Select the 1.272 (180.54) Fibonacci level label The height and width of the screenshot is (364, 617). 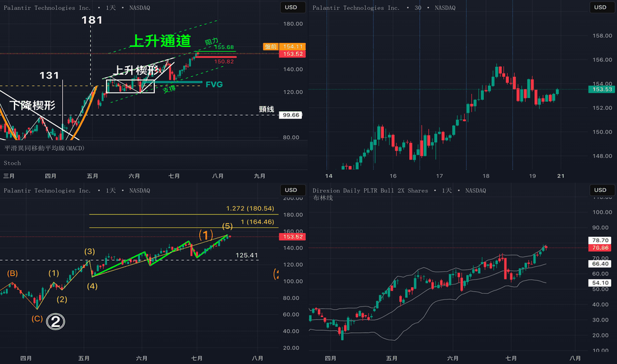coord(250,208)
